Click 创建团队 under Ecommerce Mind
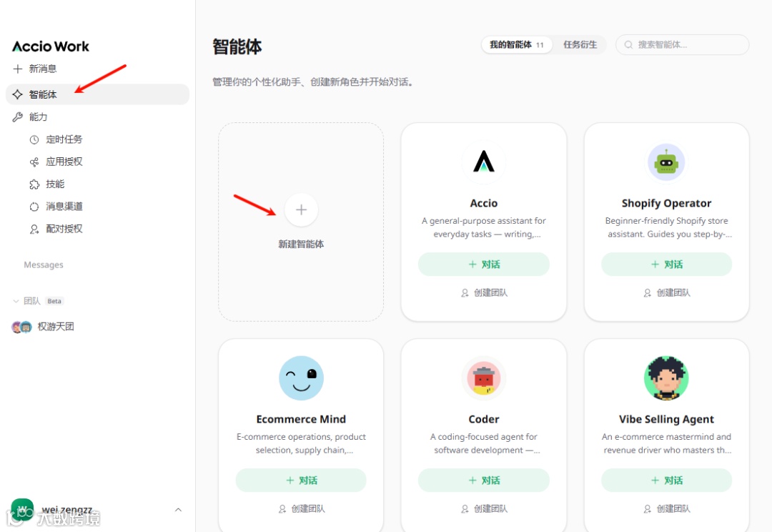The width and height of the screenshot is (772, 532). point(302,509)
